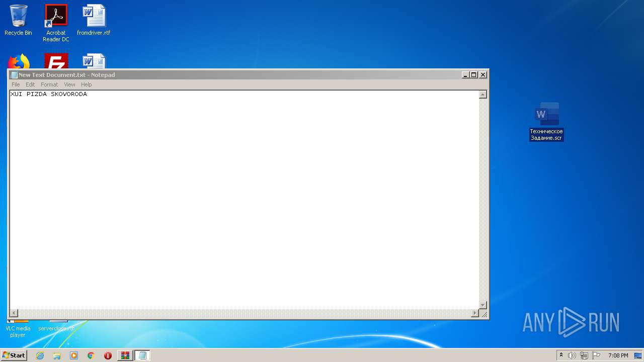The width and height of the screenshot is (644, 362).
Task: Click the FileZilla desktop icon behind Notepad
Action: [56, 61]
